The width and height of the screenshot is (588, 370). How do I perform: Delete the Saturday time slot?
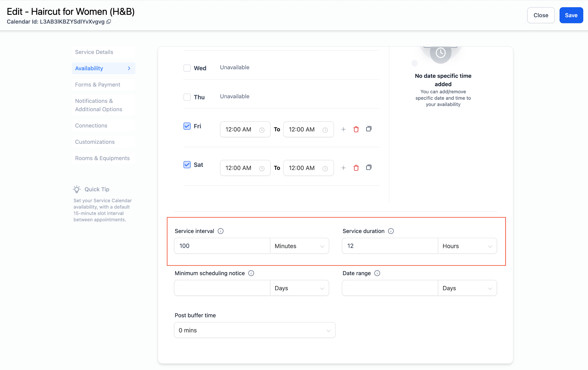pos(356,168)
